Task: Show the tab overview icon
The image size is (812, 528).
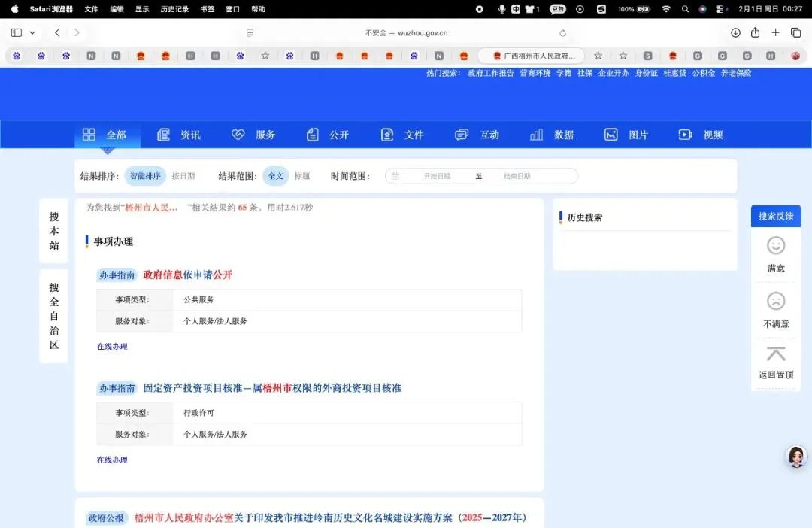Action: pos(796,32)
